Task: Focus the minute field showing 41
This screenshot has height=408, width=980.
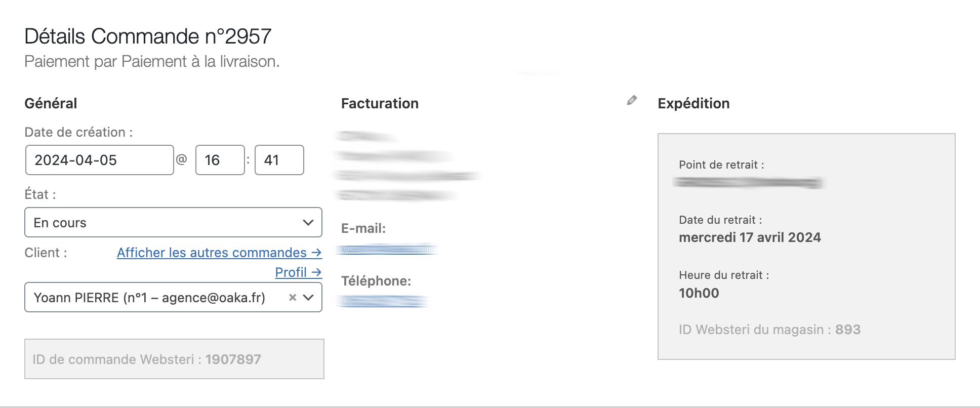Action: point(279,160)
